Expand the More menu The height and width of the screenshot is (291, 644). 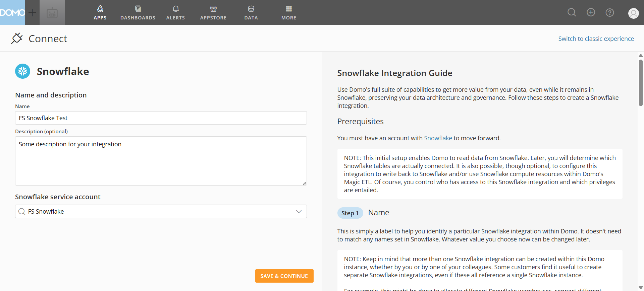tap(288, 13)
